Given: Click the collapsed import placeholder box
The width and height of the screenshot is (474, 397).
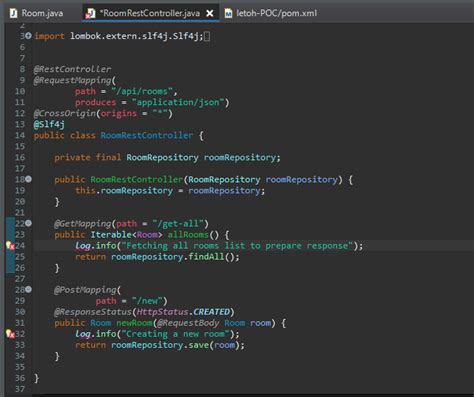Looking at the screenshot, I should click(x=207, y=36).
